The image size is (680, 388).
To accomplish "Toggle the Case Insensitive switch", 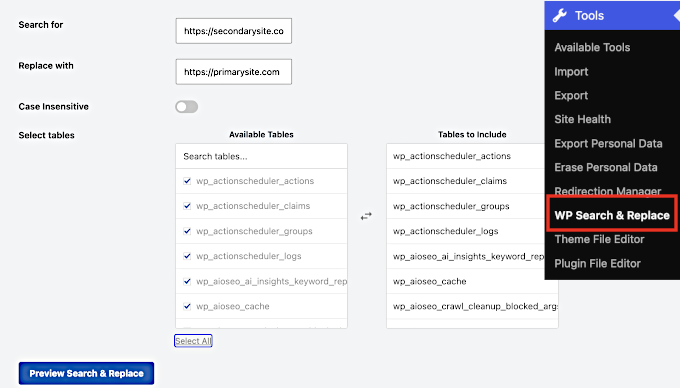I will [186, 107].
